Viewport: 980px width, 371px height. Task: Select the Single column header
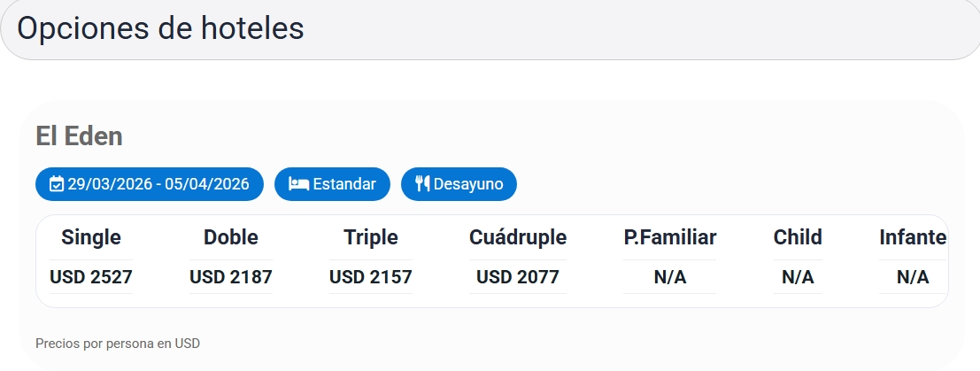91,237
